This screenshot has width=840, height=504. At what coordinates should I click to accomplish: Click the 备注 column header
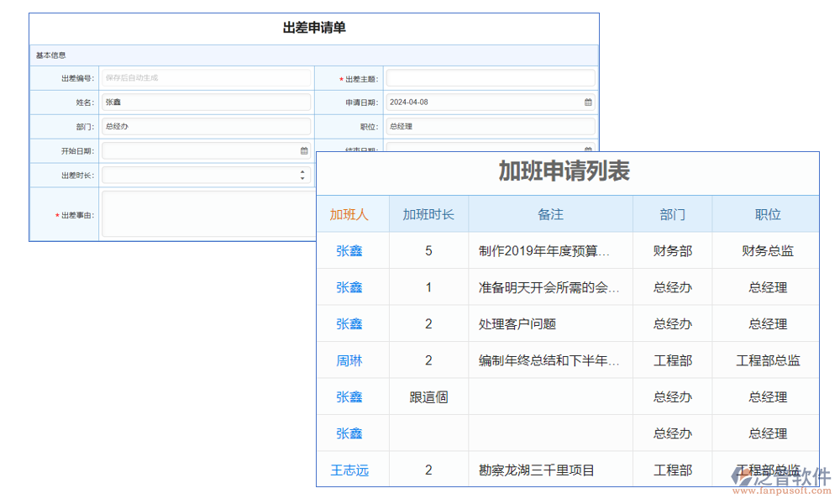click(550, 214)
